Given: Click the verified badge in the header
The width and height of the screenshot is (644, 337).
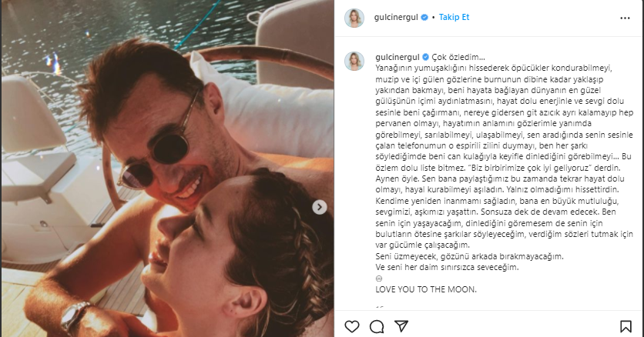Looking at the screenshot, I should (x=424, y=17).
